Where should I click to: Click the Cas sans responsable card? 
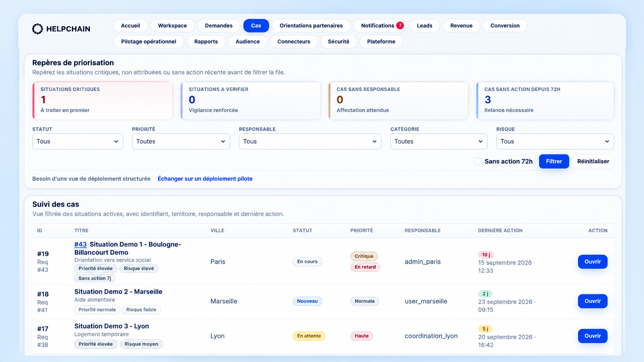399,101
